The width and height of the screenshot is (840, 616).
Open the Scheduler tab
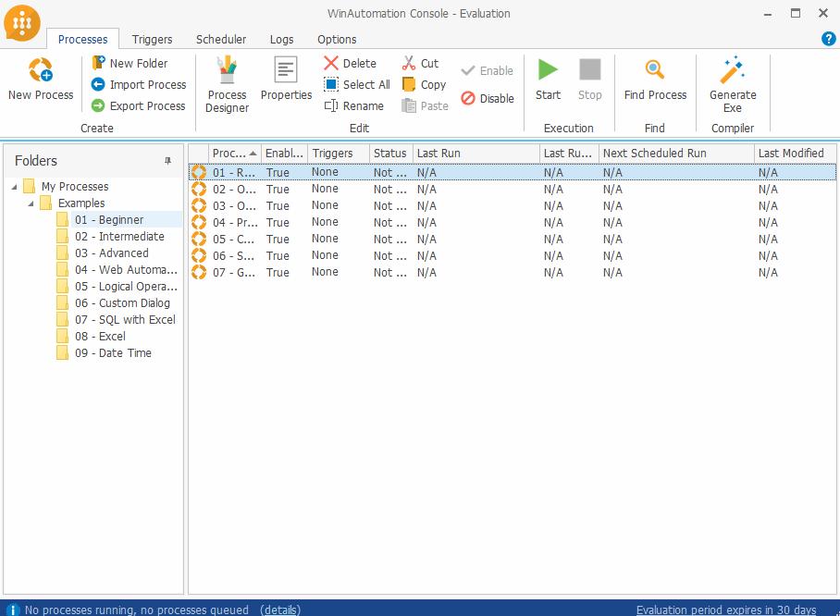coord(221,39)
